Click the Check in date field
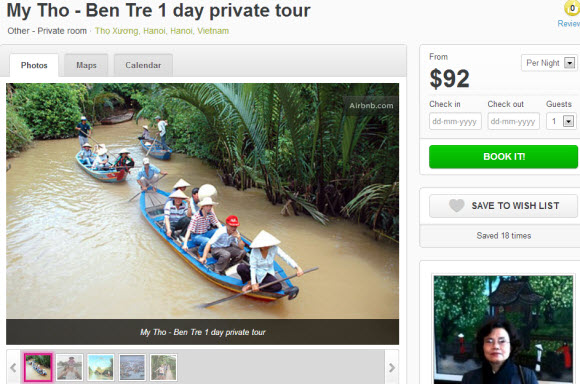 tap(455, 121)
